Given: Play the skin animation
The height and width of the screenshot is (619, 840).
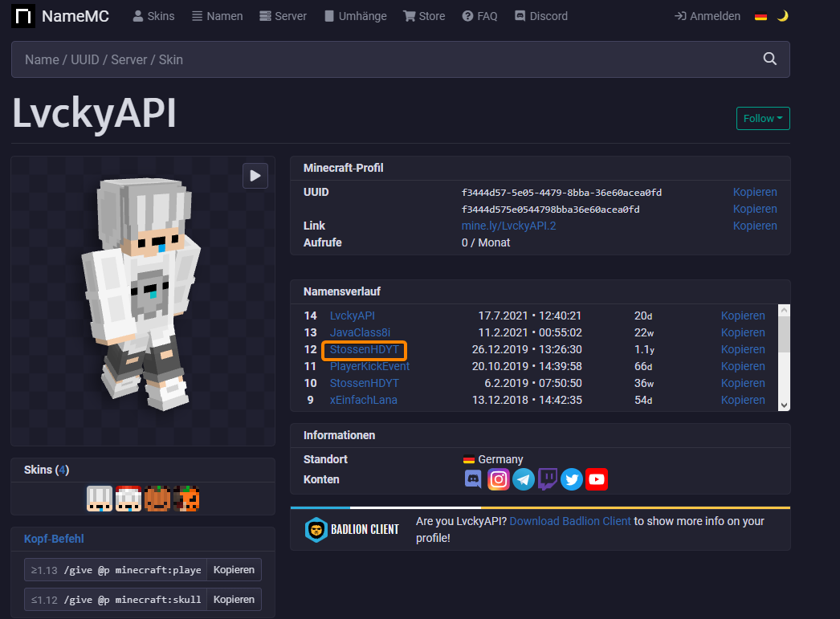Looking at the screenshot, I should pos(255,175).
